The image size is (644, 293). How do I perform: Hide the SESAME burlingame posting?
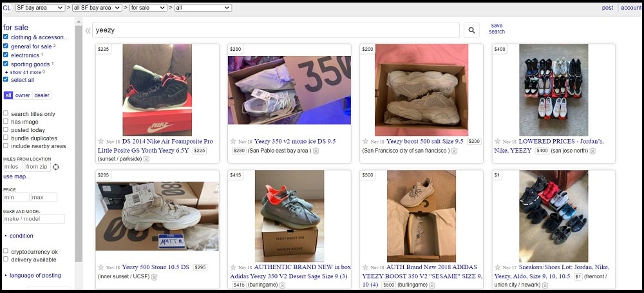point(433,285)
